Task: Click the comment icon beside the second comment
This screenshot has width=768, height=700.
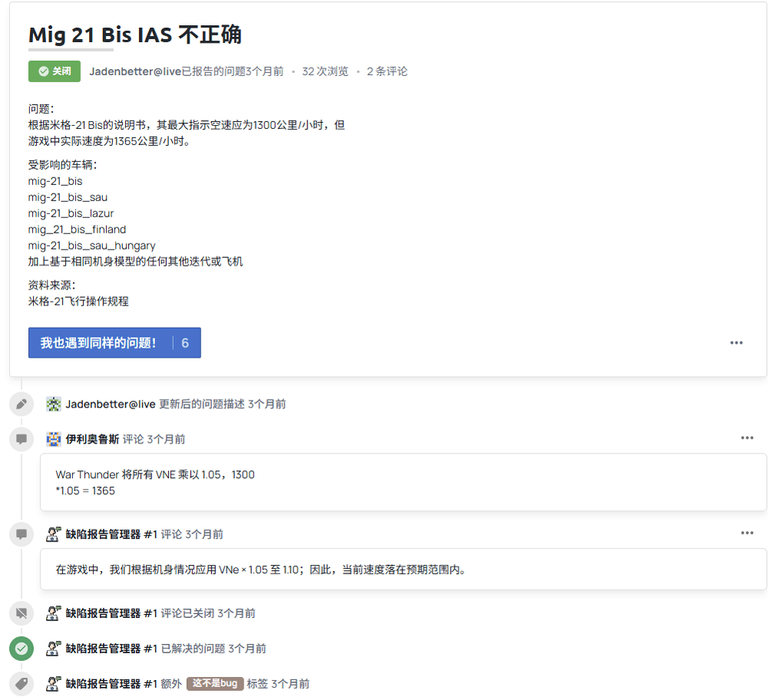Action: (22, 533)
